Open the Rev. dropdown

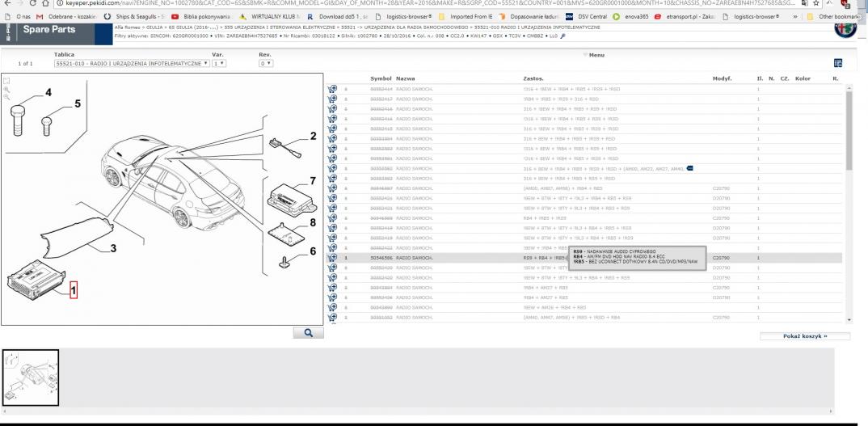coord(266,63)
